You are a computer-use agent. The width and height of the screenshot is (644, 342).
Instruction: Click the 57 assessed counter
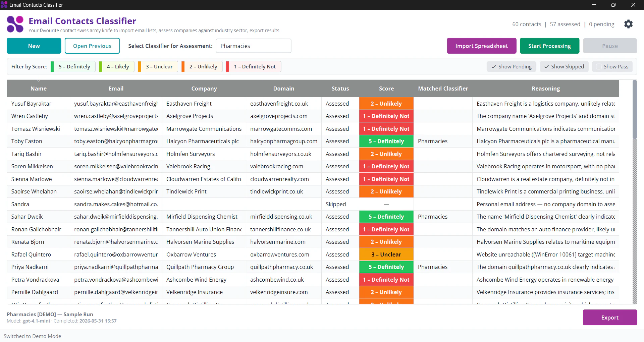[565, 24]
